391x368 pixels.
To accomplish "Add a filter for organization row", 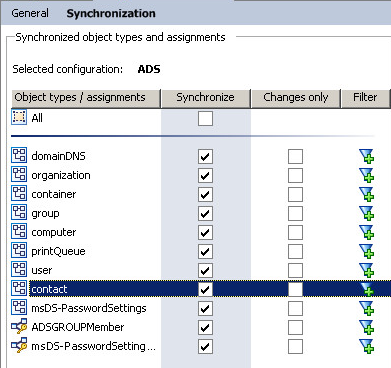I will tap(366, 175).
